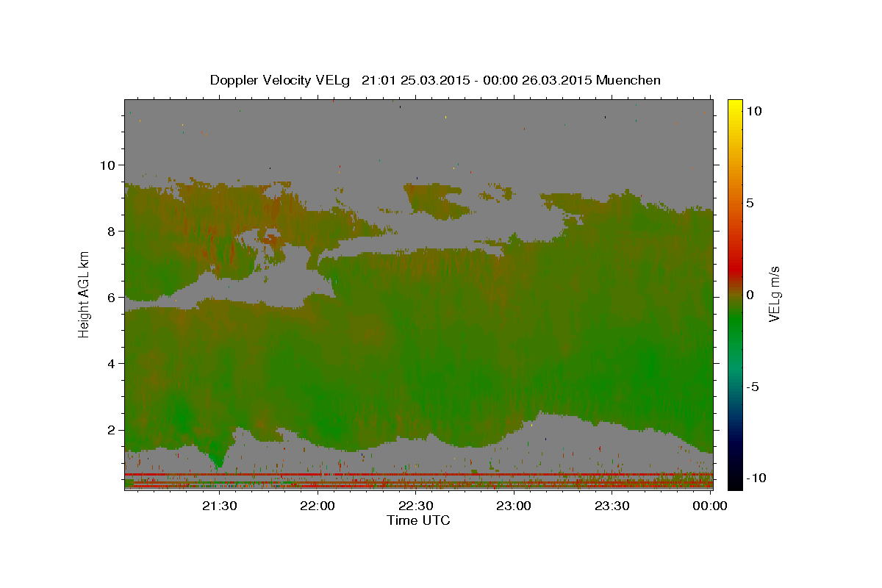Click the 'Height AGL km' axis label
Image resolution: width=882 pixels, height=588 pixels.
84,294
